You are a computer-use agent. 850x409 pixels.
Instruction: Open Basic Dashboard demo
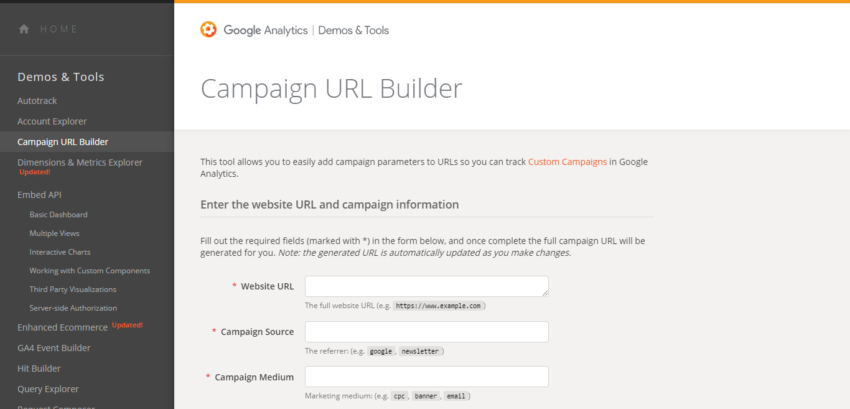coord(58,215)
